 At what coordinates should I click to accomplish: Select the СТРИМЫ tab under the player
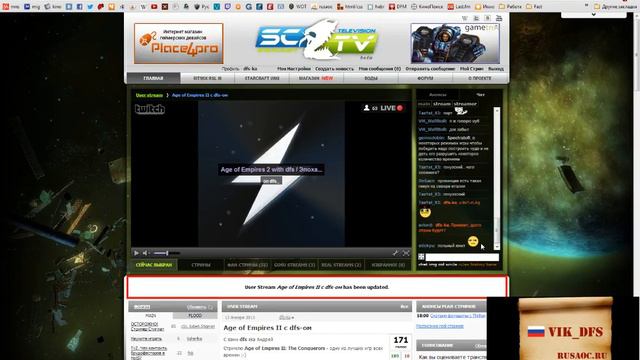201,265
